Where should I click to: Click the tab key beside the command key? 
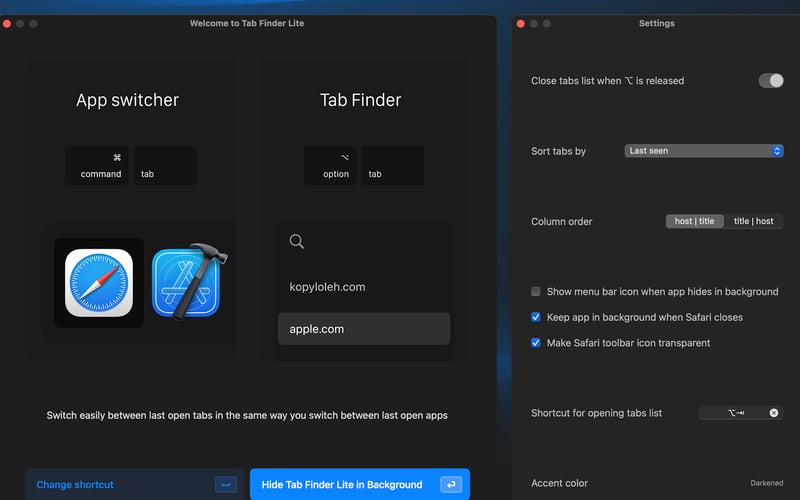pyautogui.click(x=165, y=166)
